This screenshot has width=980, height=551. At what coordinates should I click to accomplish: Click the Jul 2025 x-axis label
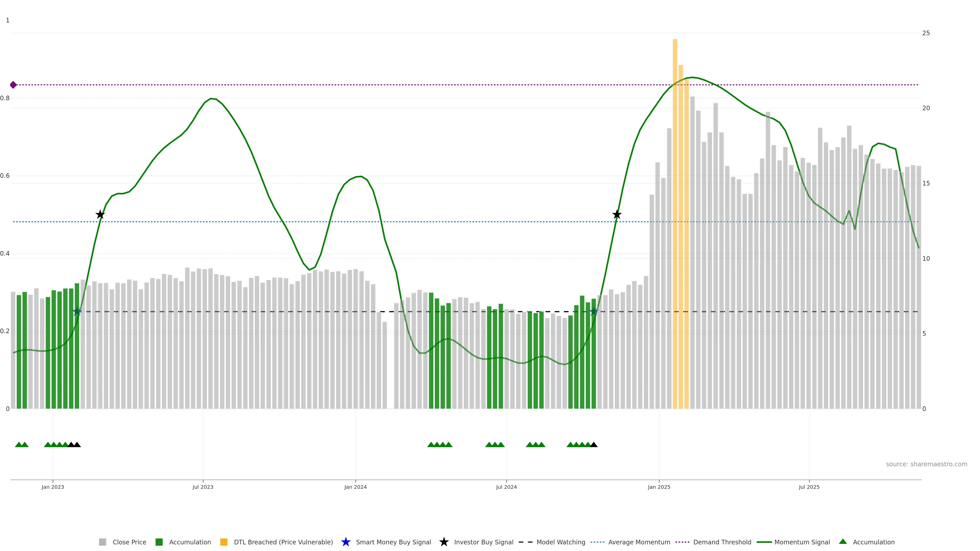[x=809, y=487]
